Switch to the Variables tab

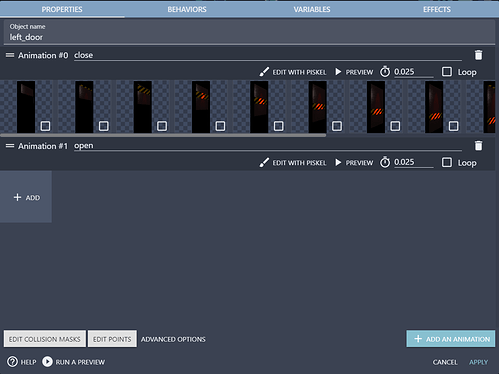312,9
